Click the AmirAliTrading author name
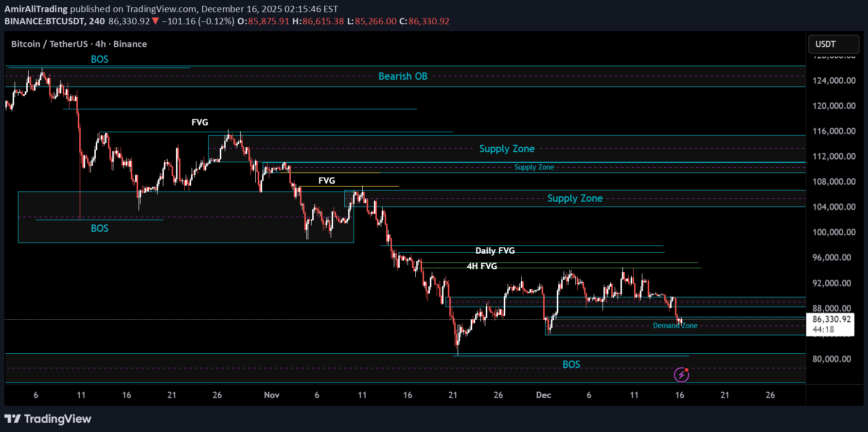This screenshot has height=432, width=868. coord(36,9)
